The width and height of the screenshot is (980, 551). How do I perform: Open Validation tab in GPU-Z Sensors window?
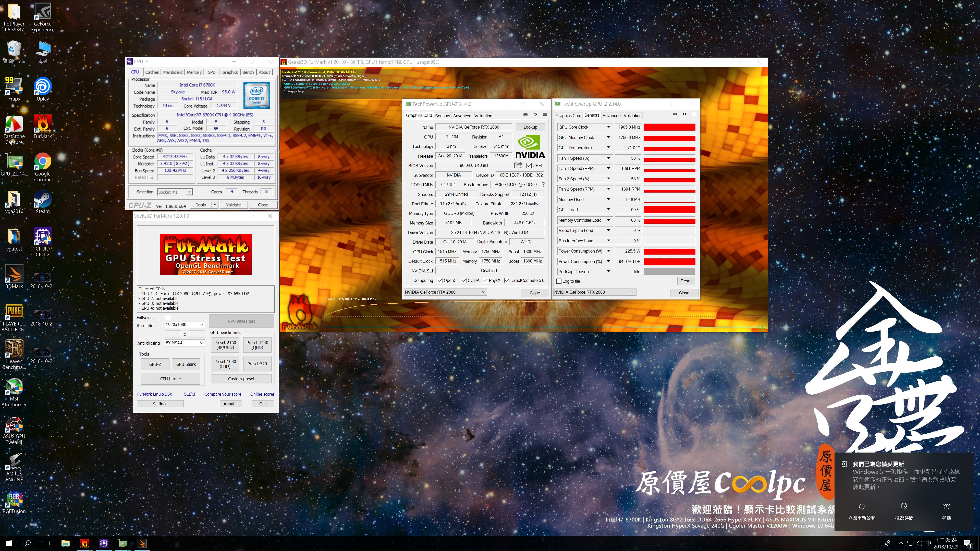632,116
